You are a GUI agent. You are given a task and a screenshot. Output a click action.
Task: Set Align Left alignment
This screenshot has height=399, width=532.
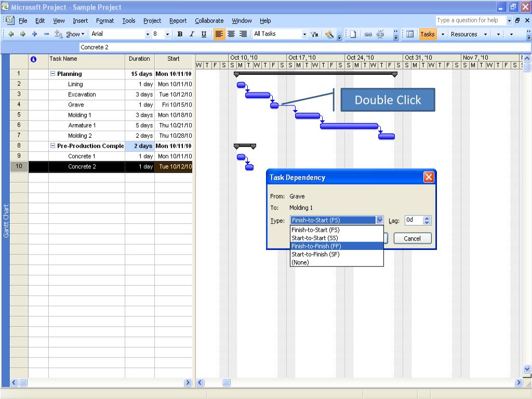tap(219, 34)
